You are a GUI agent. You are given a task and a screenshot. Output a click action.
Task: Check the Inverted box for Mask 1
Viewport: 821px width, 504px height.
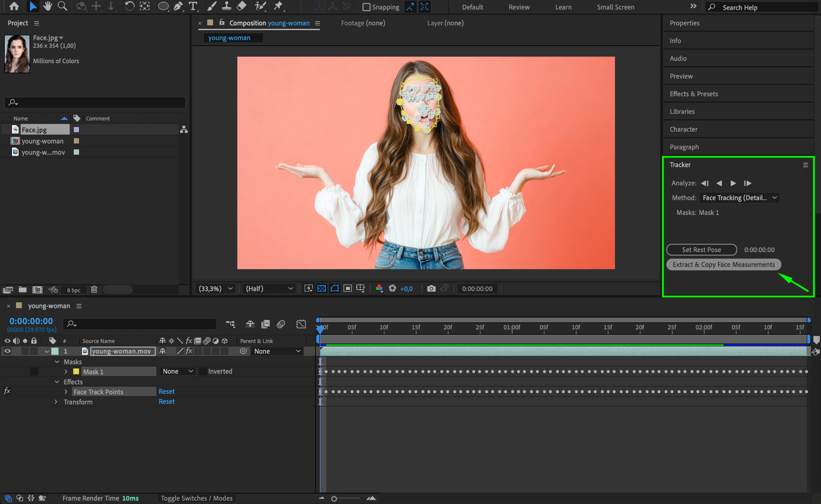pos(203,372)
